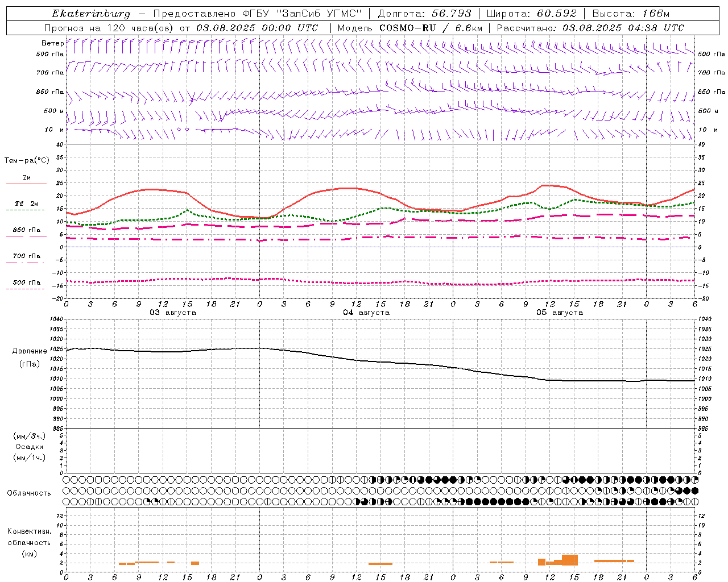The height and width of the screenshot is (582, 728).
Task: Click the Ekaterinburg title in header
Action: pyautogui.click(x=91, y=14)
